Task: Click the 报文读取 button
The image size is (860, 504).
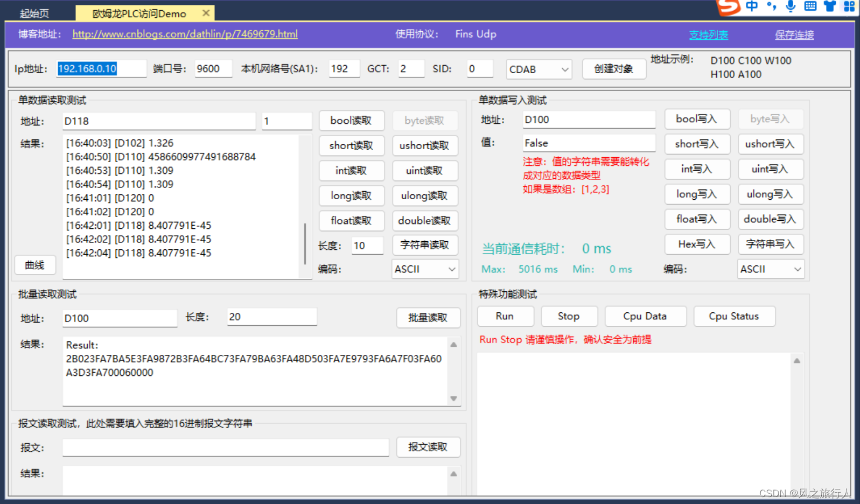Action: [x=428, y=447]
